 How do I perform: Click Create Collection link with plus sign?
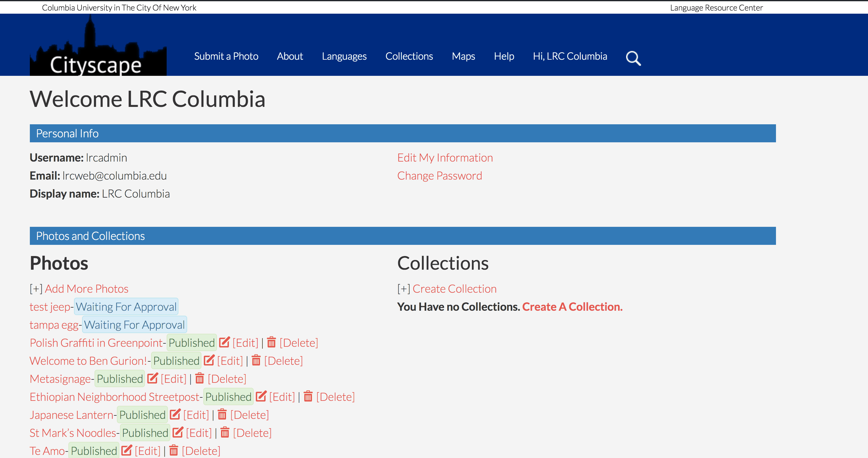pos(455,289)
